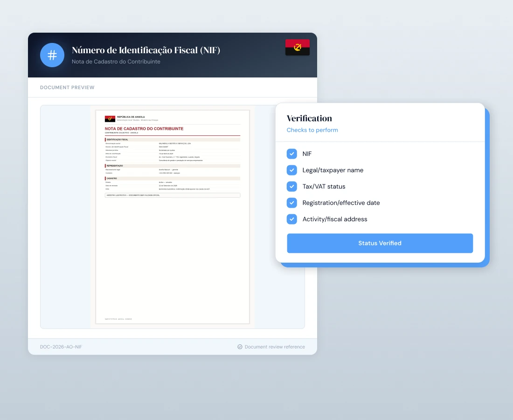
Task: Toggle the Registration/effective date checkbox
Action: [x=292, y=203]
